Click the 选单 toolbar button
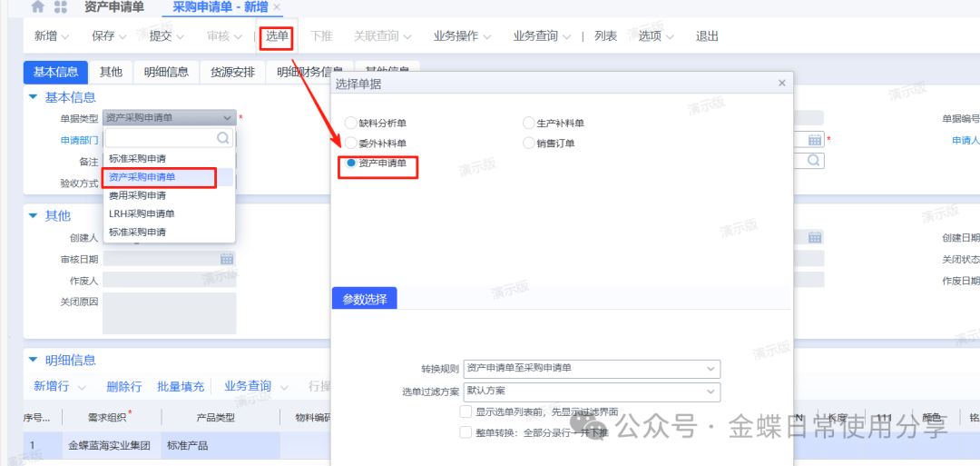980x466 pixels. (x=277, y=36)
